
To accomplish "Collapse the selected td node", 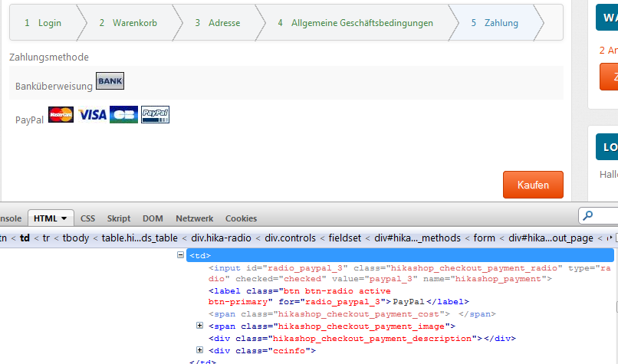I will 180,255.
